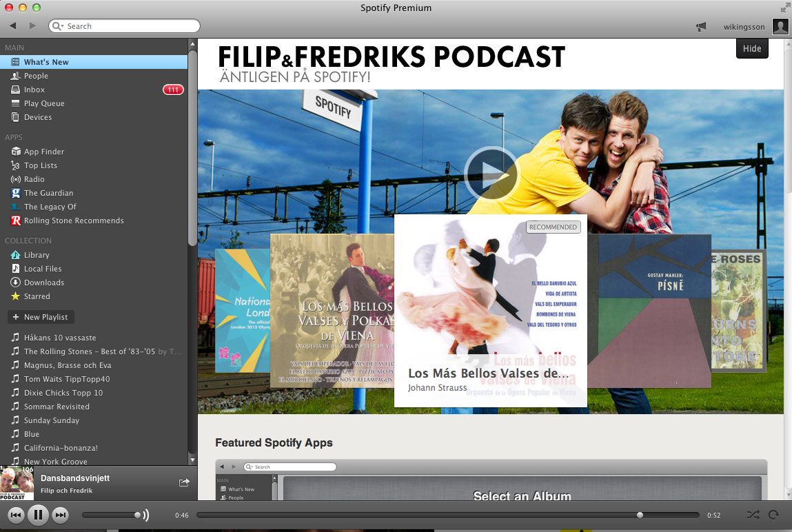Select the London 2012 album cover
792x532 pixels.
pos(243,311)
